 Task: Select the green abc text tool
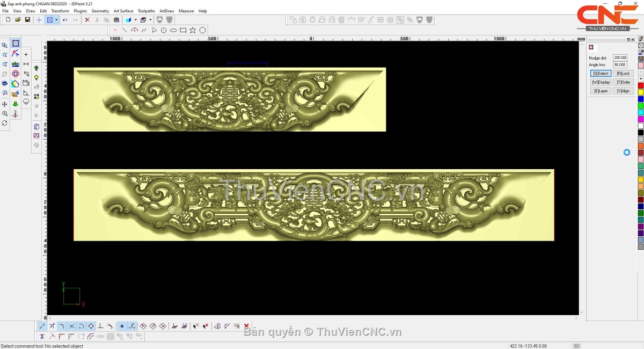click(x=16, y=64)
